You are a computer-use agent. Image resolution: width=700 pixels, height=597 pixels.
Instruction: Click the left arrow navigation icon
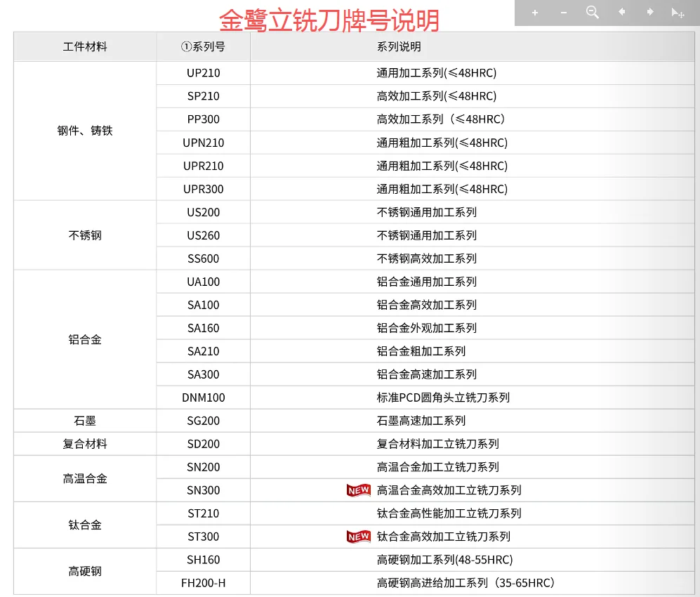[621, 12]
